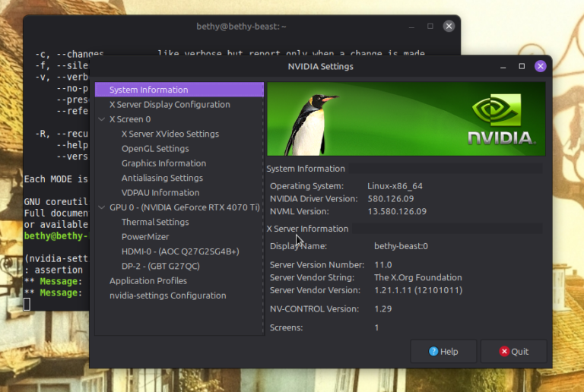Open Graphics Information page
The image size is (584, 392).
pos(163,163)
